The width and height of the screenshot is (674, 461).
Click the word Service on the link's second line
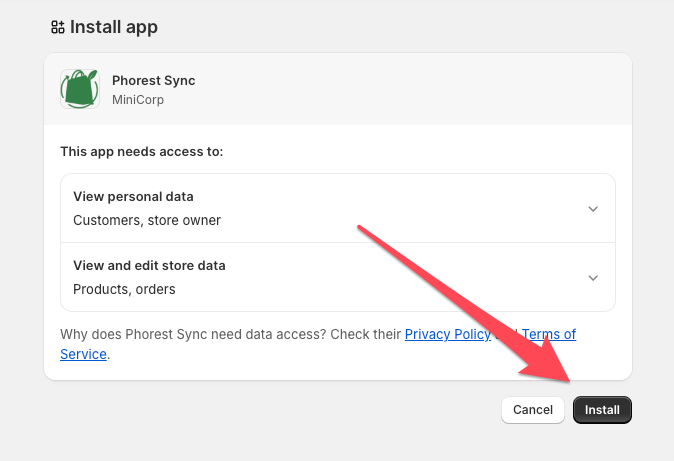pos(83,354)
